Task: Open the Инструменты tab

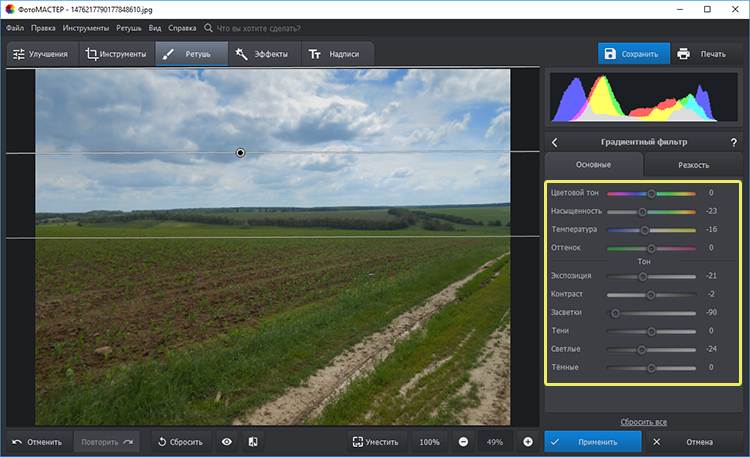Action: point(116,54)
